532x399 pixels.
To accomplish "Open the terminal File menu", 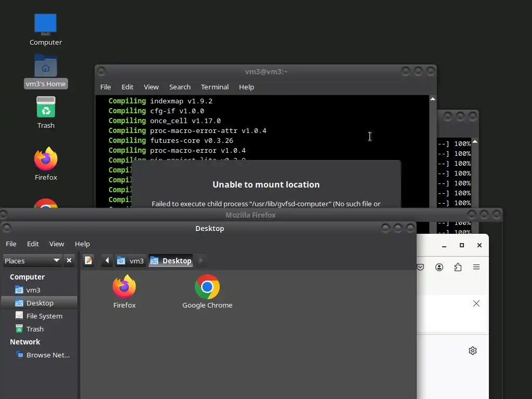I will (105, 87).
